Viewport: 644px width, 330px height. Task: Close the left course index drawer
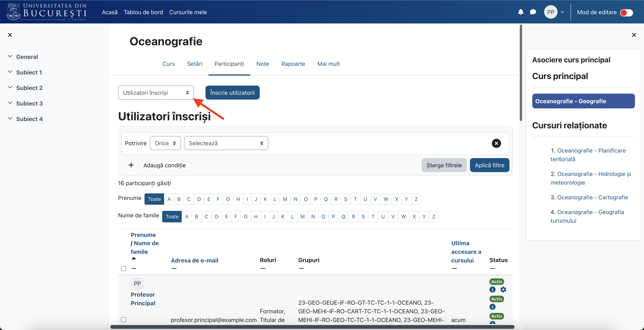(x=10, y=35)
